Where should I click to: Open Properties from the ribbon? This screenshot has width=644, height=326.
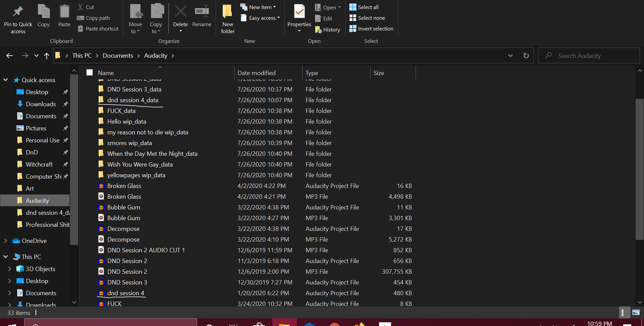tap(299, 18)
